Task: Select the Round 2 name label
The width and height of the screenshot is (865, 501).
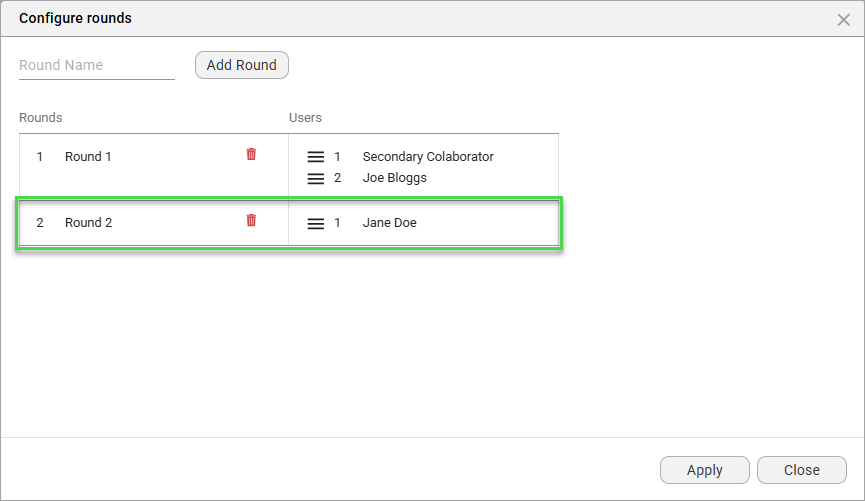Action: 89,223
